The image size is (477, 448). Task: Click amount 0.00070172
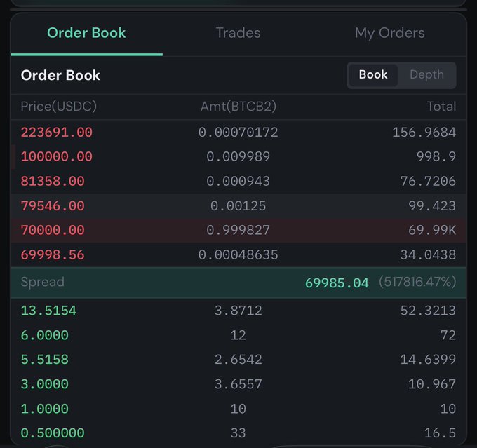pos(238,133)
